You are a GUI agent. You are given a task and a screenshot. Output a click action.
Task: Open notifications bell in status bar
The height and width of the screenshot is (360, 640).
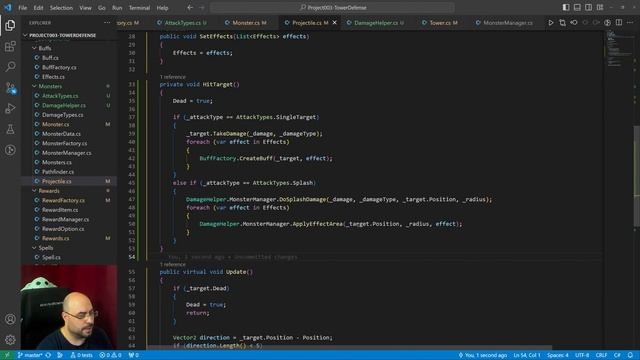pos(631,355)
